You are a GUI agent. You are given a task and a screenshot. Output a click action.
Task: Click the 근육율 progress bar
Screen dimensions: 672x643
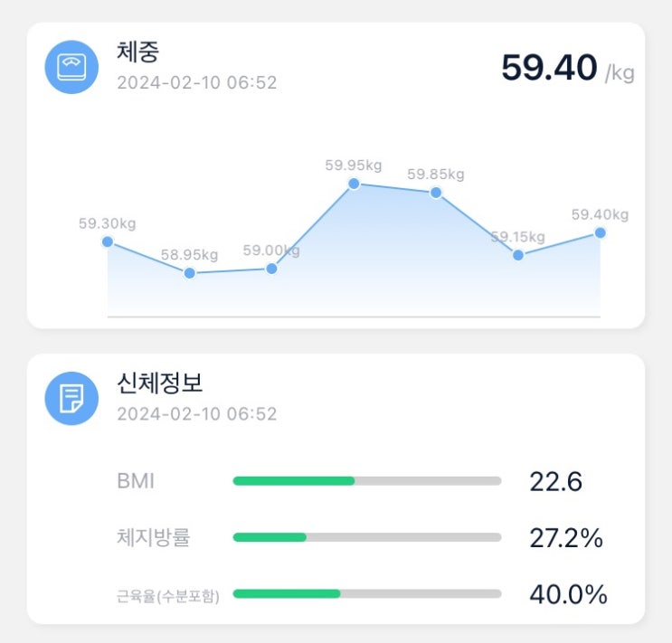pyautogui.click(x=366, y=594)
